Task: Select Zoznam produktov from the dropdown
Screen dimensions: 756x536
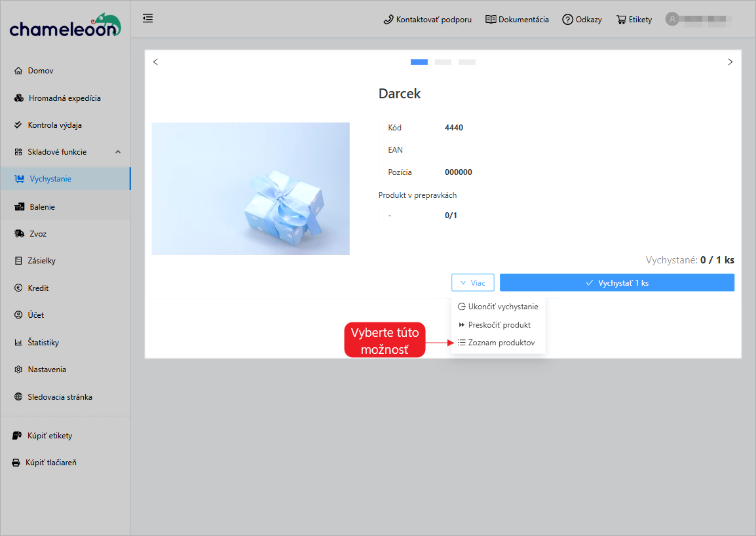Action: click(x=501, y=343)
